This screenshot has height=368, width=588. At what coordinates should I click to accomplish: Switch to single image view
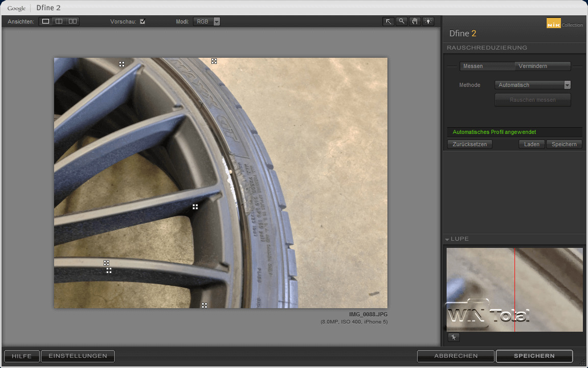[46, 21]
